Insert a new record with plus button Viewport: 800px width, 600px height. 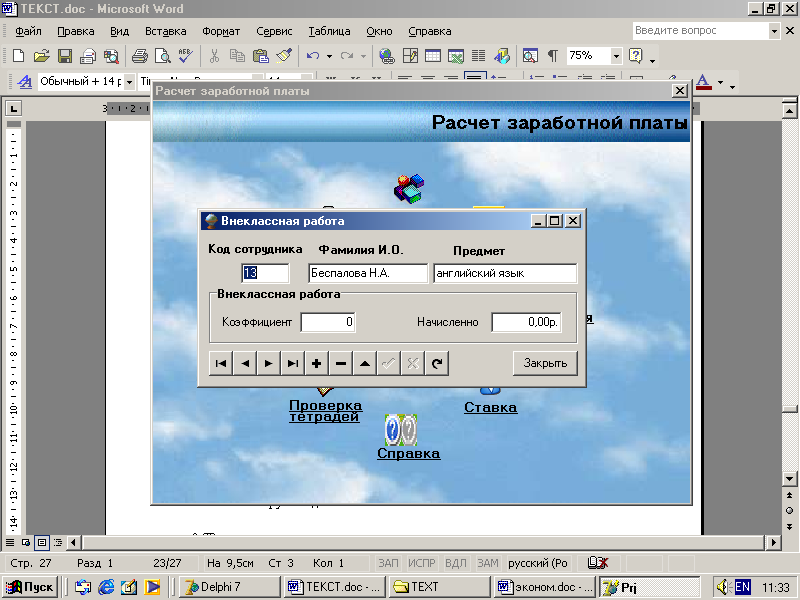317,363
